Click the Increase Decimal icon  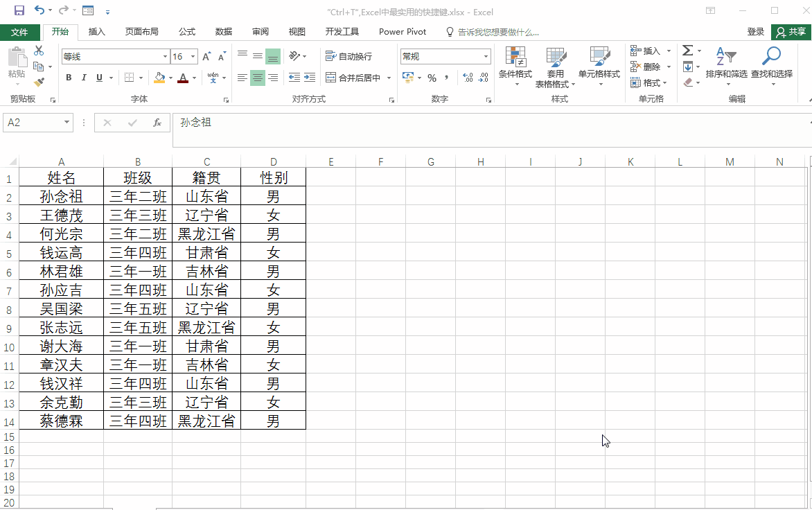(468, 78)
